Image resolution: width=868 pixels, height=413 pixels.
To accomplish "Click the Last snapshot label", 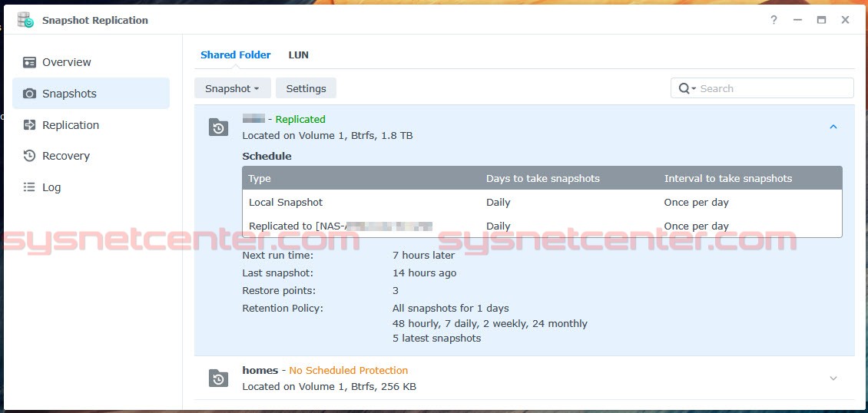I will coord(278,273).
